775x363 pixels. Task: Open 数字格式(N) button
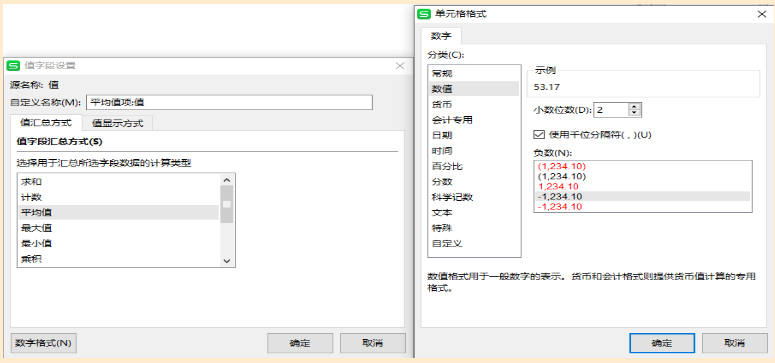43,343
